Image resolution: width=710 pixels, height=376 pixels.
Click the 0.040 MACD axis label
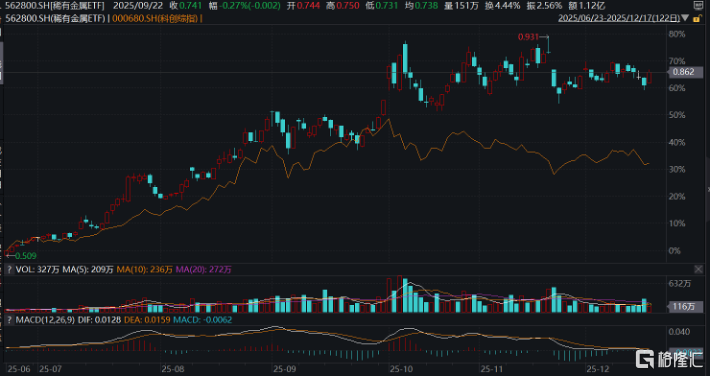pos(680,332)
